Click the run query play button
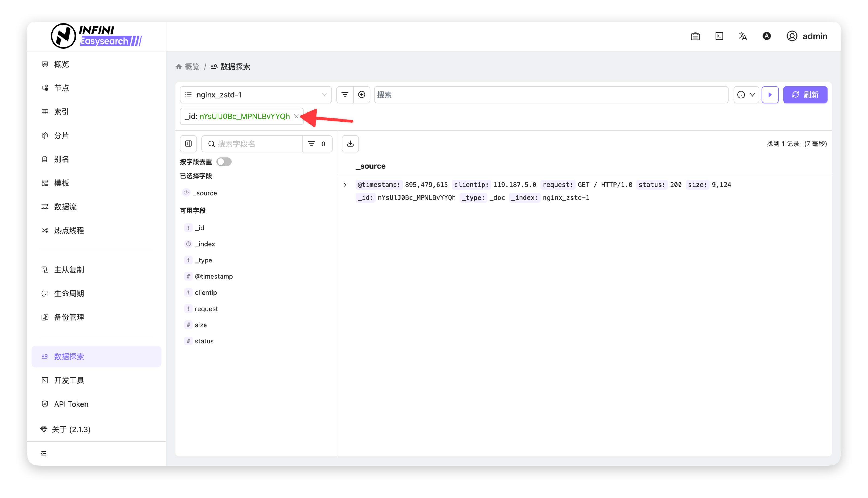868x498 pixels. point(770,95)
